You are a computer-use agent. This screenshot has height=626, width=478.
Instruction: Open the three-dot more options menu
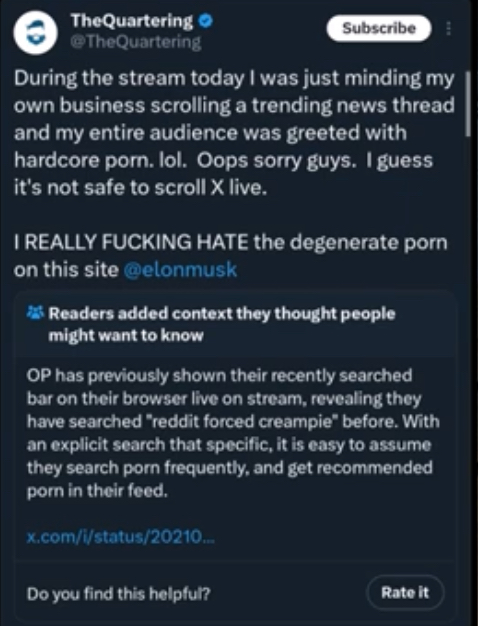(448, 28)
